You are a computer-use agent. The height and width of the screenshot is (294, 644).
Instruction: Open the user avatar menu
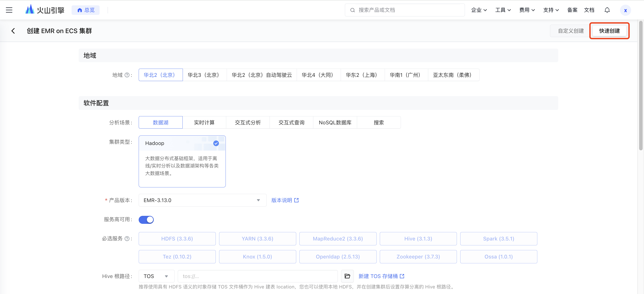pos(625,10)
